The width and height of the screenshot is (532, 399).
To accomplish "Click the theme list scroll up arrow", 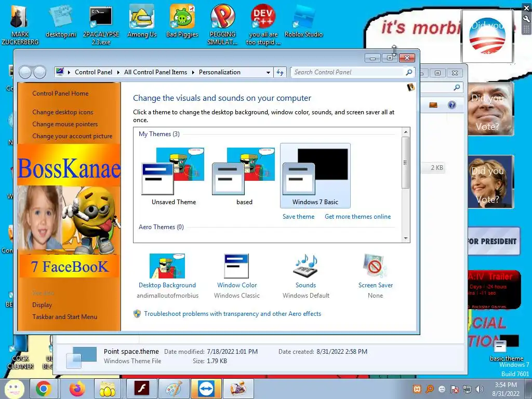I will pos(405,132).
